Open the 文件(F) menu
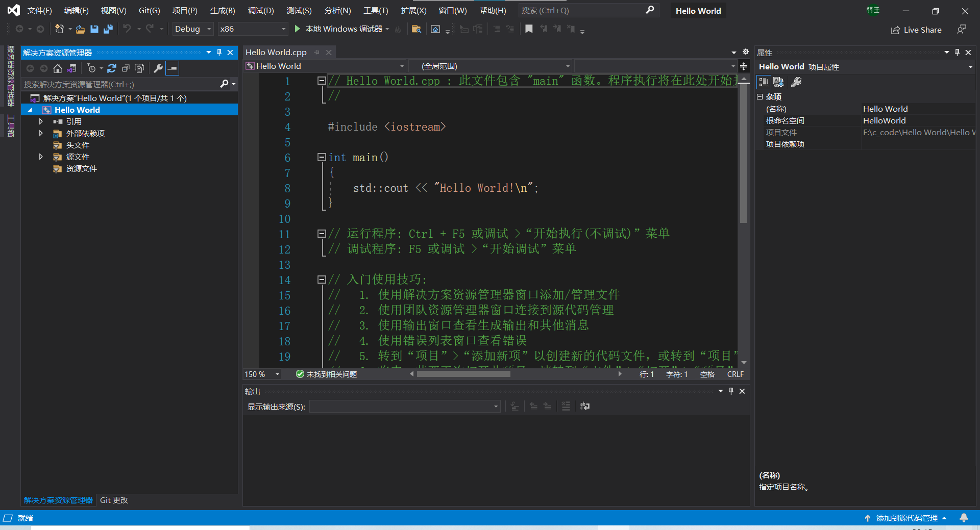 pos(39,10)
